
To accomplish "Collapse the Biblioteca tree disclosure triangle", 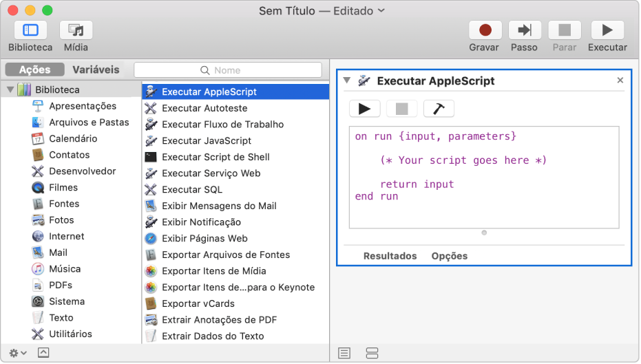I will pos(10,89).
